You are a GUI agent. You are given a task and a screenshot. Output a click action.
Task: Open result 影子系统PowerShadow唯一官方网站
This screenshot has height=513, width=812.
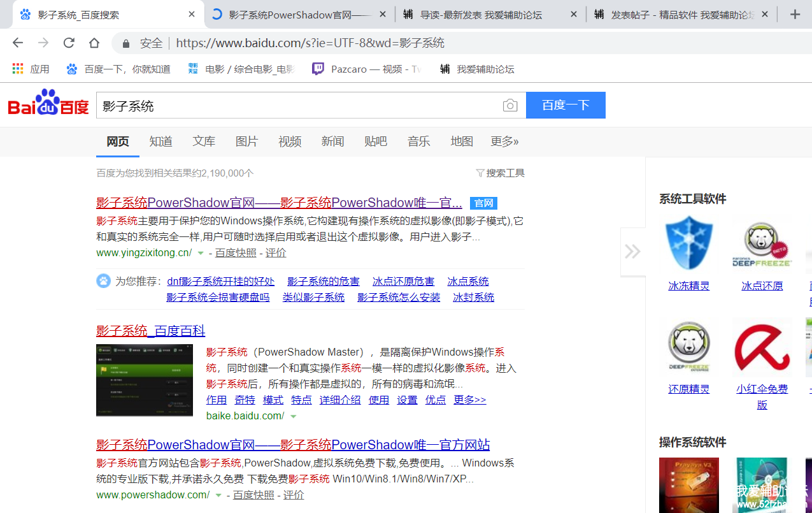point(293,445)
